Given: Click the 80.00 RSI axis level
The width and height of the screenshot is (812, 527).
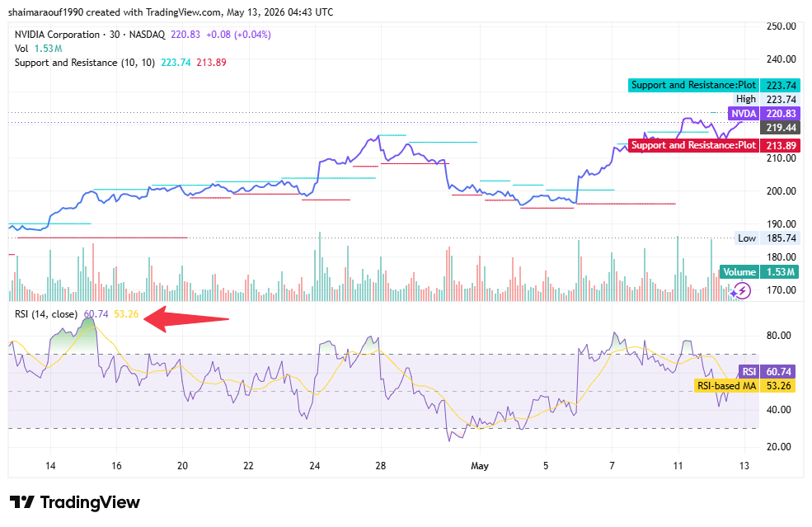Looking at the screenshot, I should 778,336.
